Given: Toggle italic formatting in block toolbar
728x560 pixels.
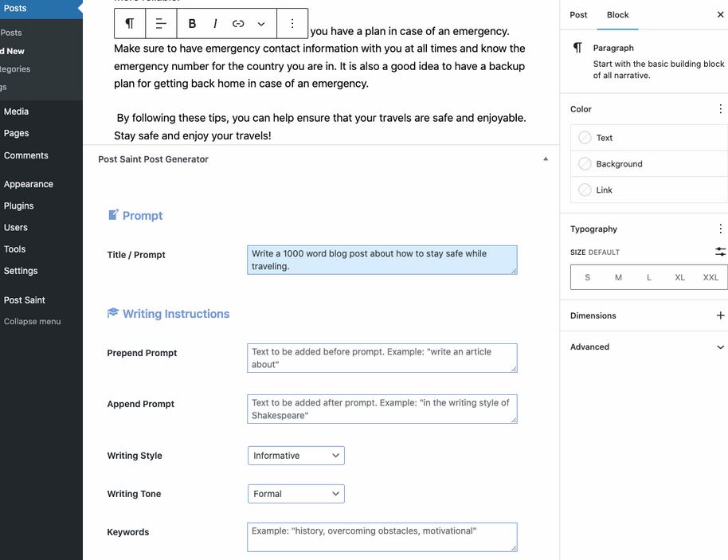Looking at the screenshot, I should point(215,24).
